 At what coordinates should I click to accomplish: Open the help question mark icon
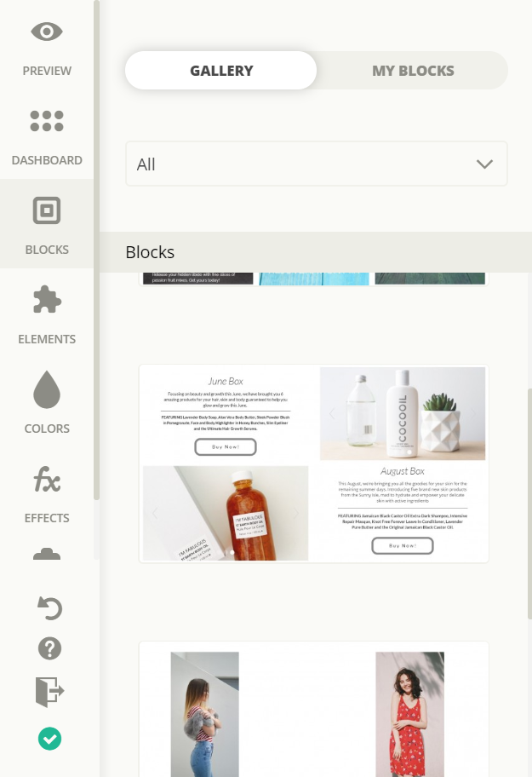click(x=49, y=648)
